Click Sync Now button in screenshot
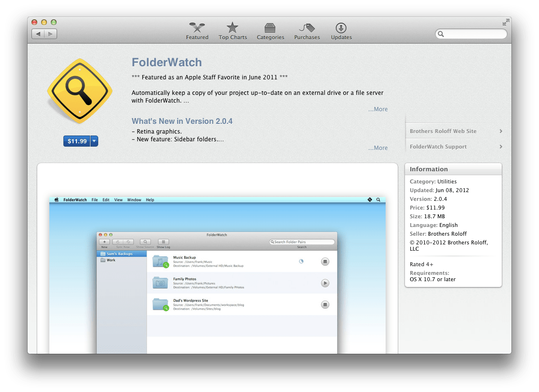539x392 pixels. (123, 242)
